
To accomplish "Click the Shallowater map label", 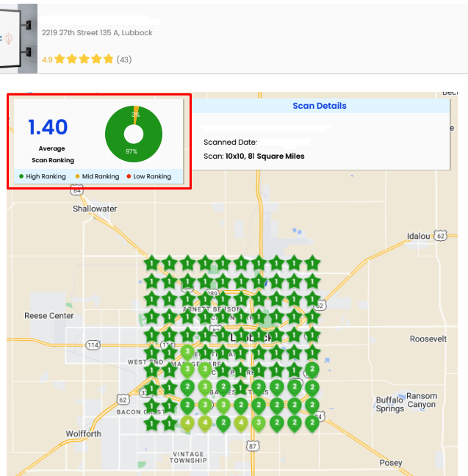I will 95,209.
